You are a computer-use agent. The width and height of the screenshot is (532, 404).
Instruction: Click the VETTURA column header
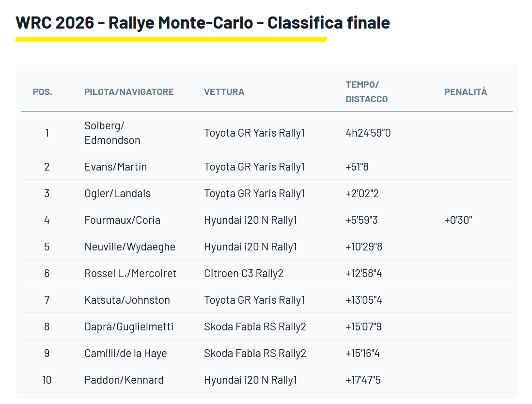224,92
